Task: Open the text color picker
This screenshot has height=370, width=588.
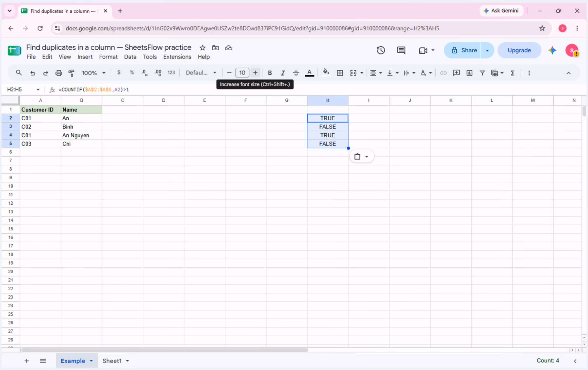Action: (309, 73)
